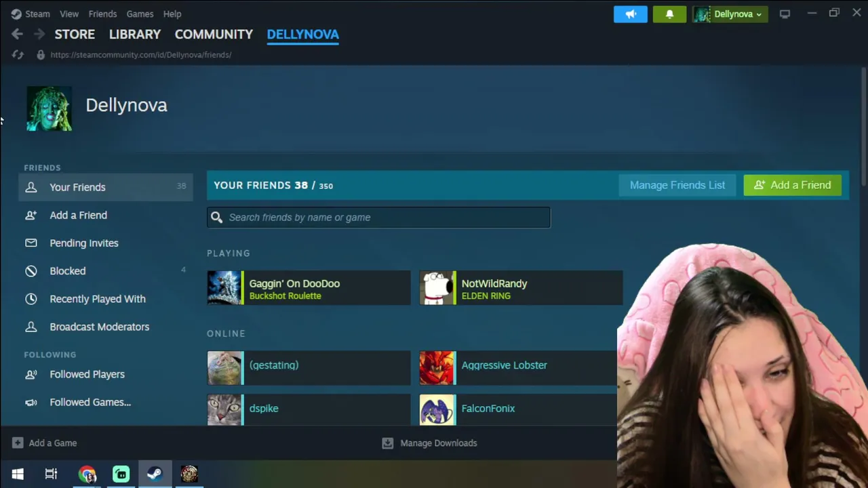This screenshot has height=488, width=868.
Task: Switch to the STORE tab
Action: pos(75,34)
